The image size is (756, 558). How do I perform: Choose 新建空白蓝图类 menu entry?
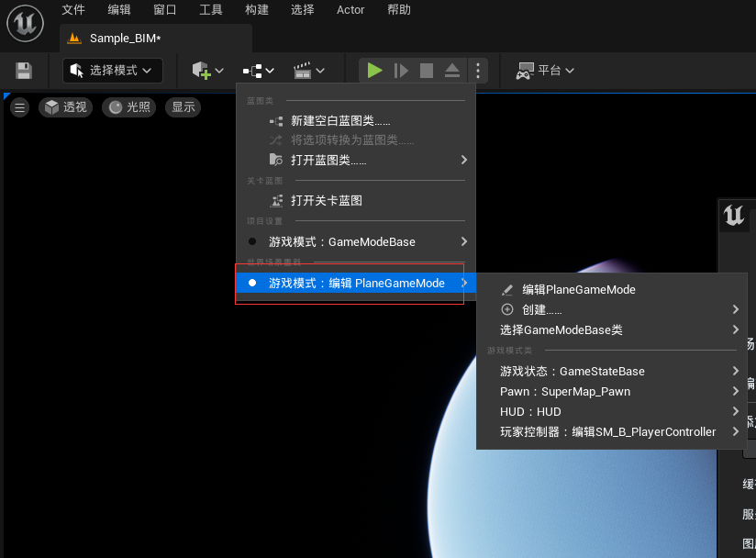(356, 121)
